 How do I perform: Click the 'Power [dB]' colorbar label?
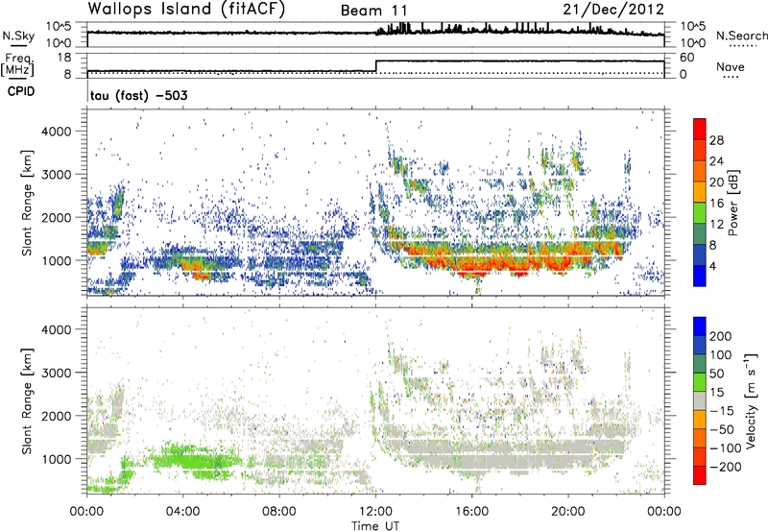732,203
